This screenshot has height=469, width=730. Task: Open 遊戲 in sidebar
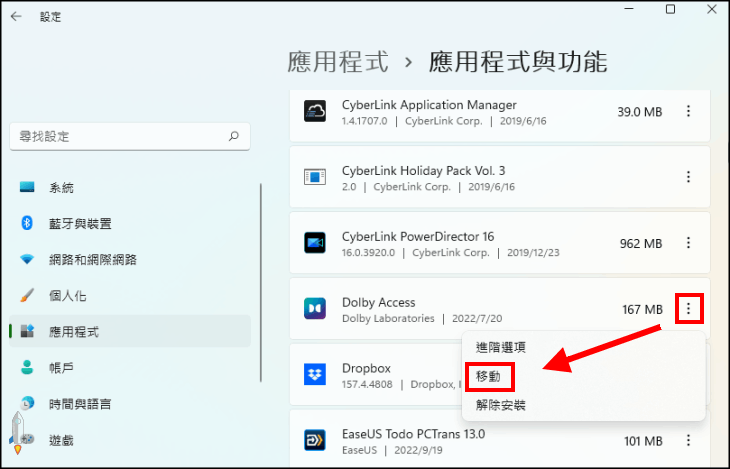click(130, 440)
